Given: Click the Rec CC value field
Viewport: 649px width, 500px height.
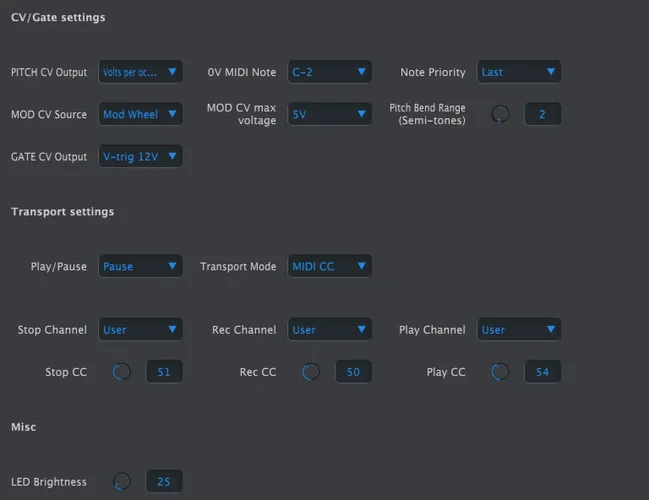Looking at the screenshot, I should 353,372.
